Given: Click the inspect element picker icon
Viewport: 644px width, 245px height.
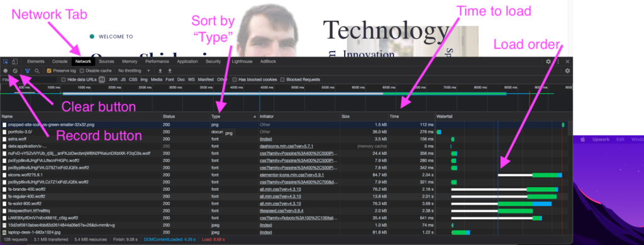Looking at the screenshot, I should [6, 62].
